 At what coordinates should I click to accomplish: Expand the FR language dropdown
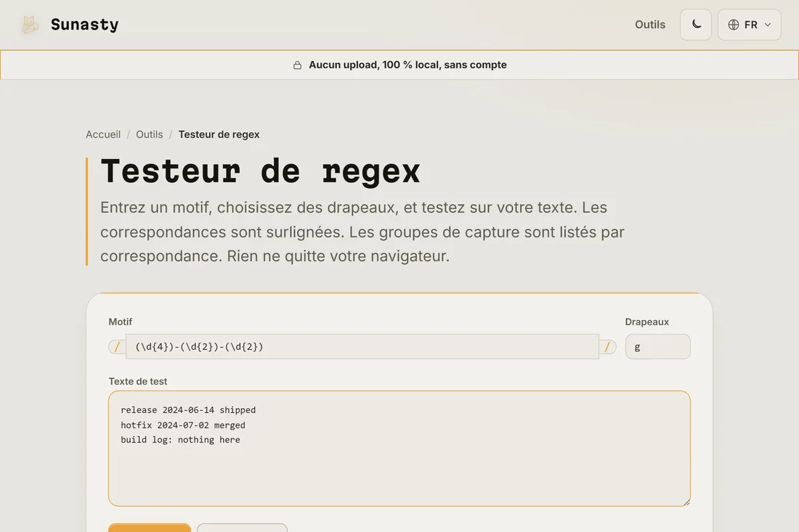[x=749, y=25]
